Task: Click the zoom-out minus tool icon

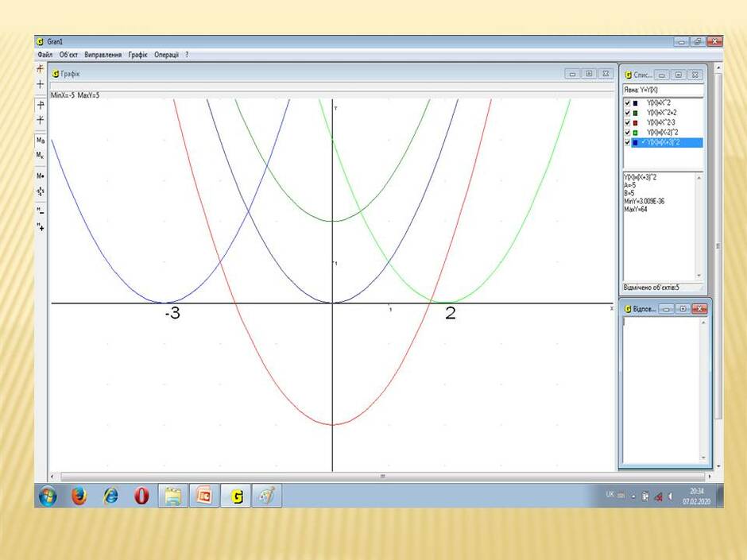Action: tap(40, 211)
